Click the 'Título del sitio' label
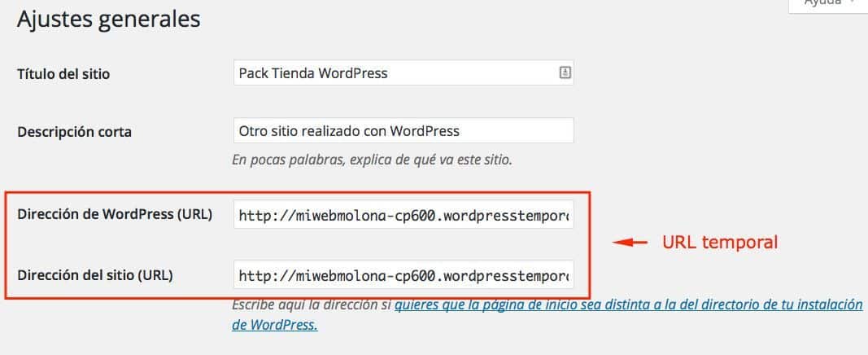 pos(63,73)
